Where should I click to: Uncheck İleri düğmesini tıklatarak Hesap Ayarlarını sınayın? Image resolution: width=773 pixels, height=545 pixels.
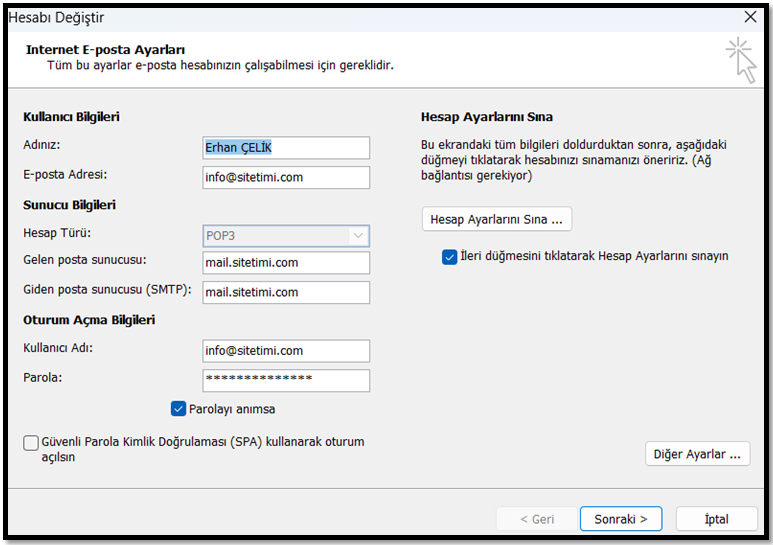point(449,257)
